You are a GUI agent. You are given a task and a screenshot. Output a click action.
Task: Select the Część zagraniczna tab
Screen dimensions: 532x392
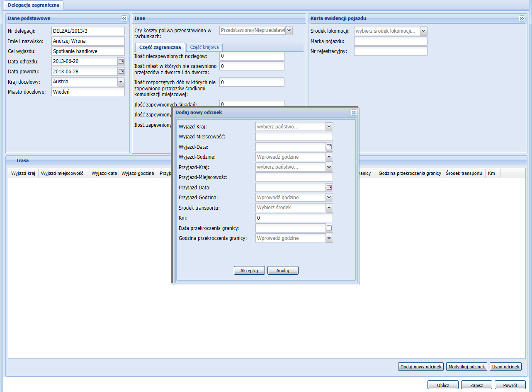160,47
